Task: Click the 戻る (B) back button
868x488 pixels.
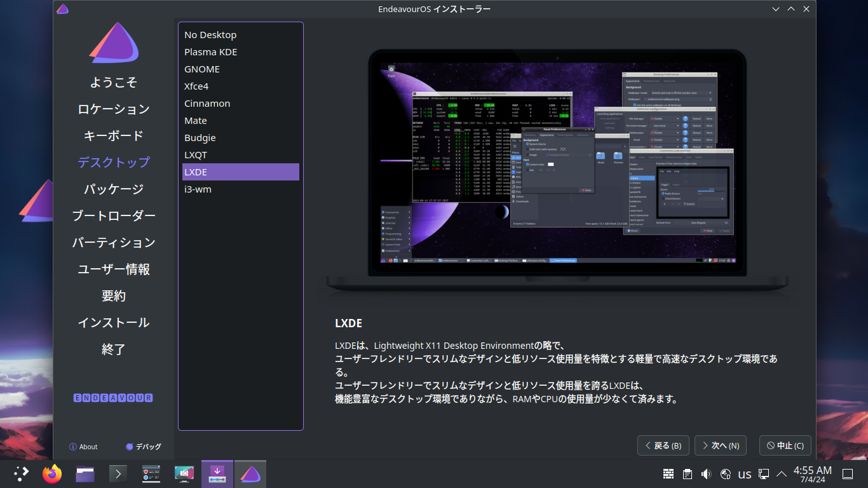Action: tap(663, 445)
